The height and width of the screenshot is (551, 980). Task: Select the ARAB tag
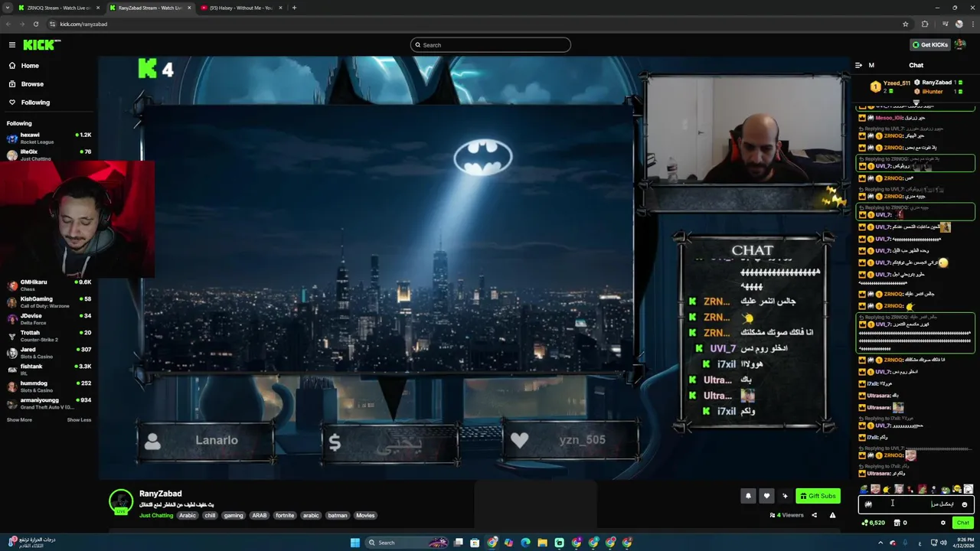tap(260, 516)
